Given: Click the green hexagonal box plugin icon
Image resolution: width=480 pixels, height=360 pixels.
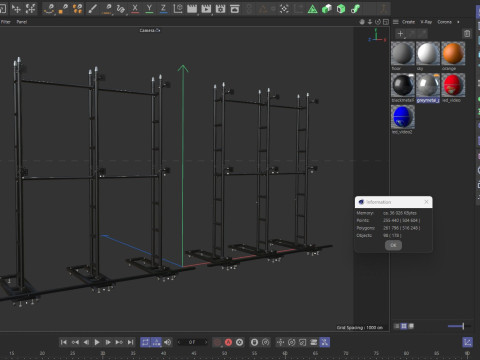Looking at the screenshot, I should (341, 9).
